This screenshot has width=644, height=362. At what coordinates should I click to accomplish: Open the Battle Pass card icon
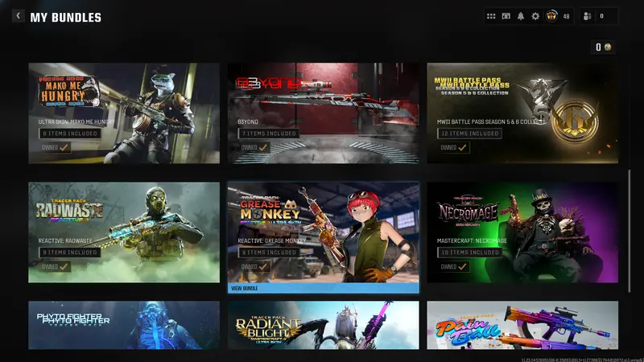(x=506, y=16)
